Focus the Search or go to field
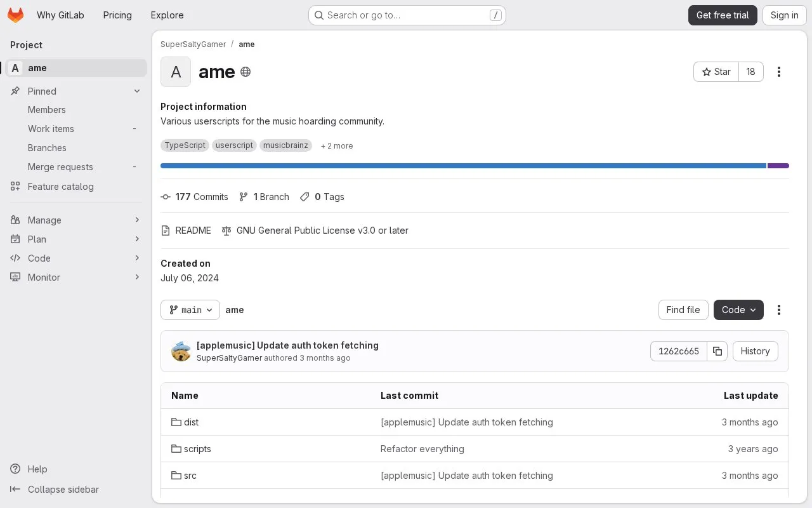 click(x=407, y=15)
